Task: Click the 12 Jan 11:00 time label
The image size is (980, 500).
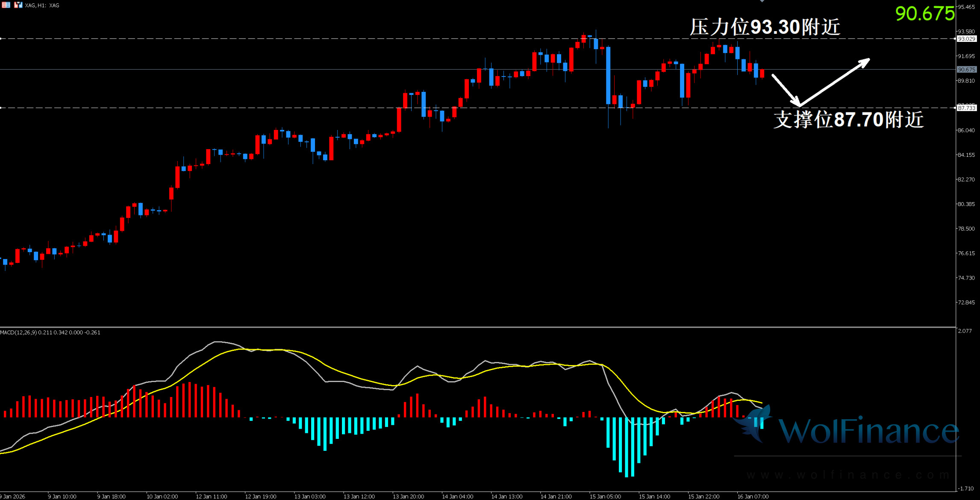Action: click(x=211, y=497)
